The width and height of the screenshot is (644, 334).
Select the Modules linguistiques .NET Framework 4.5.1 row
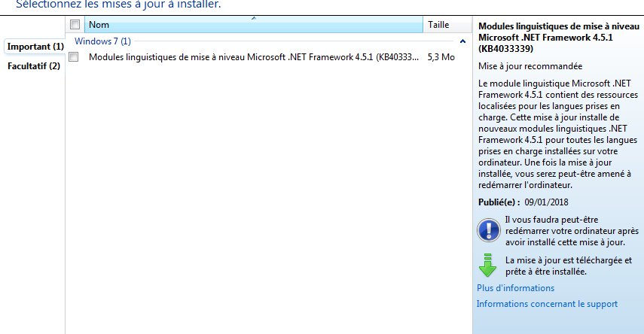coord(269,57)
